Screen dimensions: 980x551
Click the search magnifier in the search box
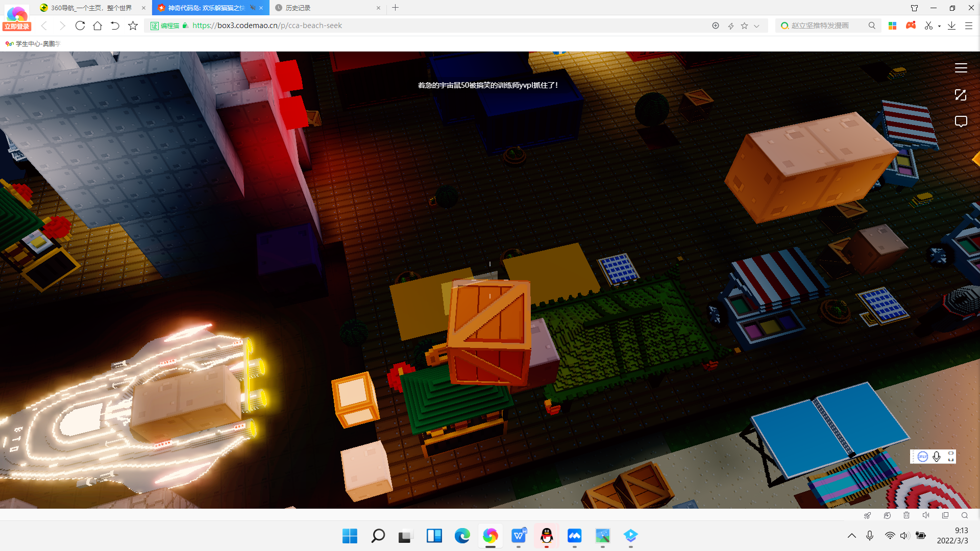pyautogui.click(x=872, y=26)
